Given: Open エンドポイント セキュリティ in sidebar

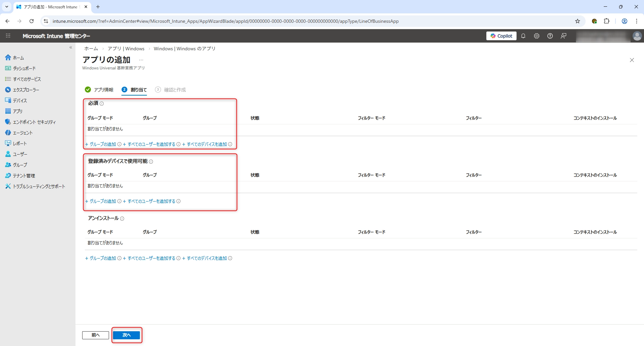Looking at the screenshot, I should click(34, 122).
